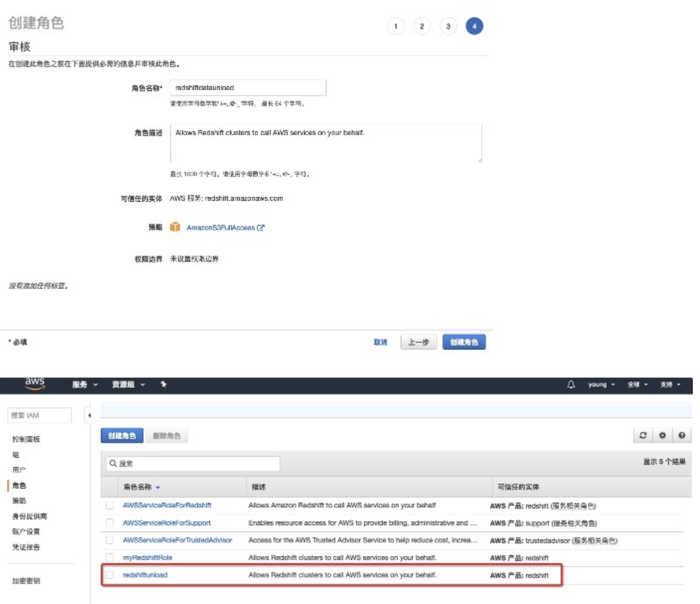
Task: Open the 服务 services dropdown
Action: point(85,385)
